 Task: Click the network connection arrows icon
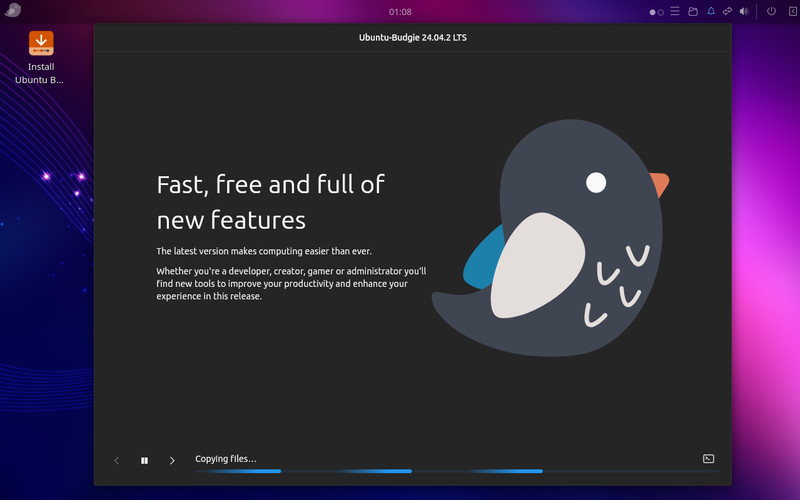tap(728, 11)
